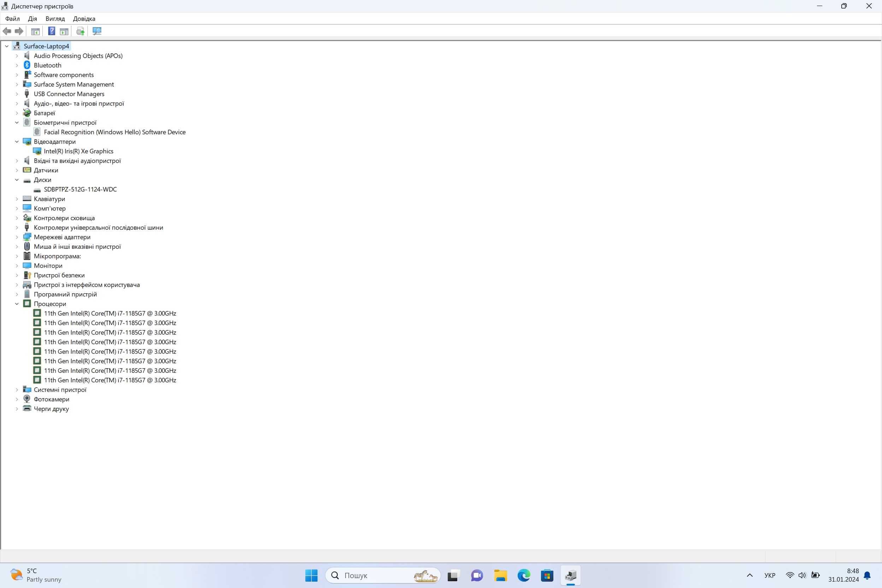This screenshot has height=588, width=882.
Task: Expand Audio Processing Objects (APOs)
Action: click(x=17, y=56)
